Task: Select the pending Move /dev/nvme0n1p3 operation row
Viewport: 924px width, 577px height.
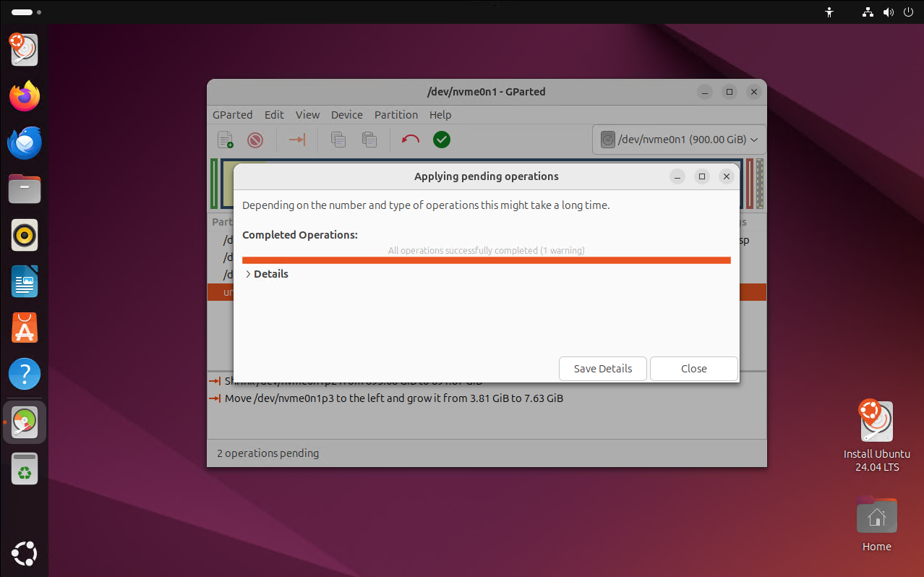Action: 486,398
